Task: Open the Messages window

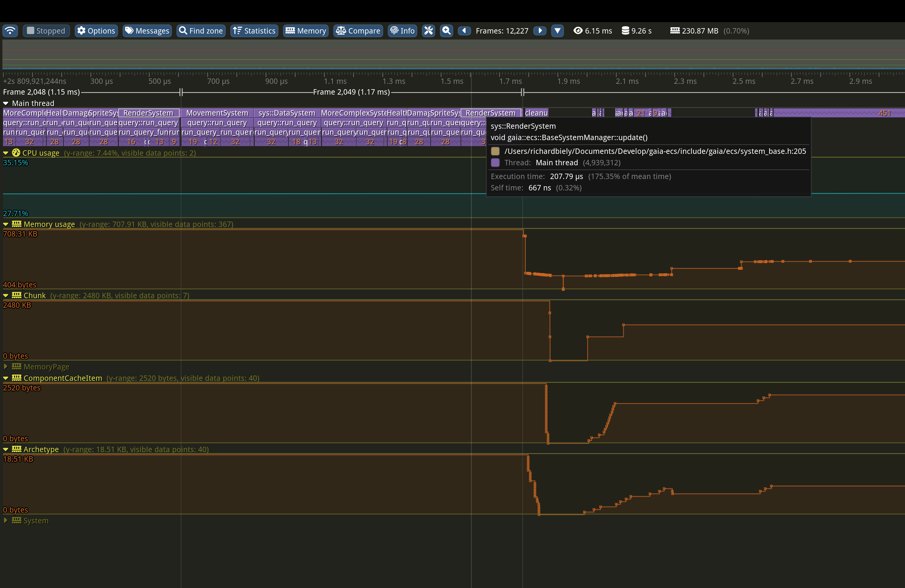Action: click(147, 31)
